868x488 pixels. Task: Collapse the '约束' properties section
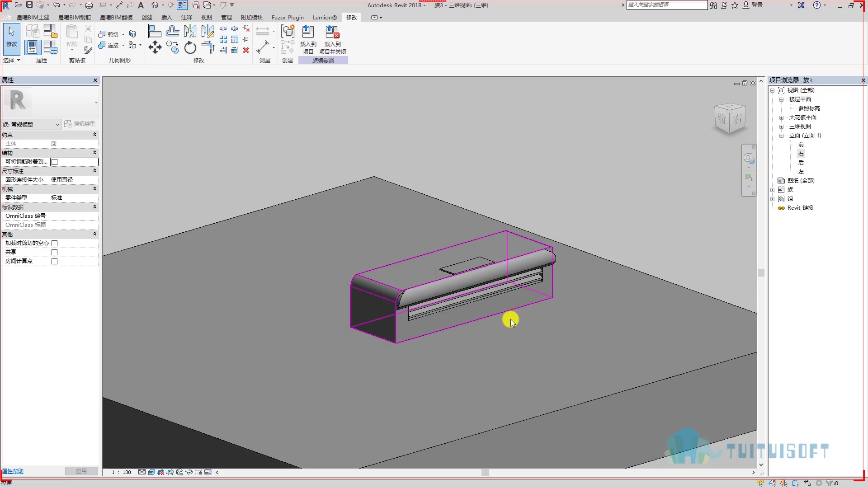tap(94, 135)
